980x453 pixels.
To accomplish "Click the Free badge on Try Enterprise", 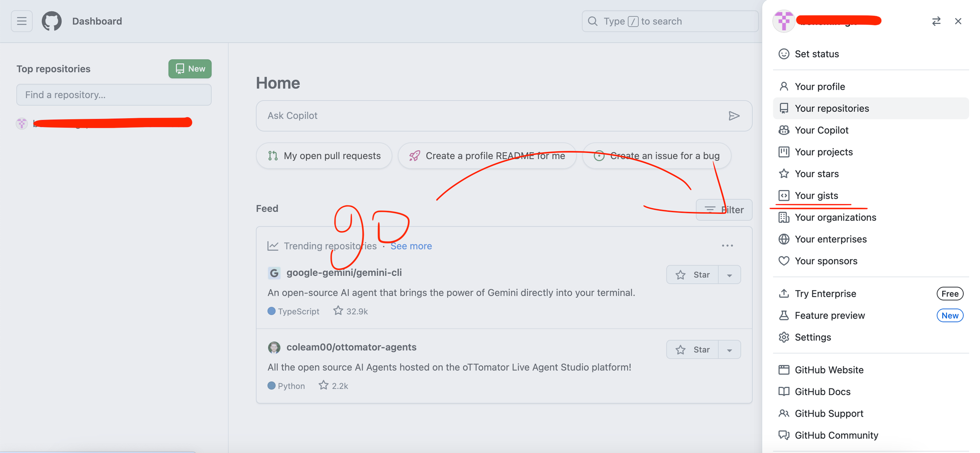I will (950, 294).
